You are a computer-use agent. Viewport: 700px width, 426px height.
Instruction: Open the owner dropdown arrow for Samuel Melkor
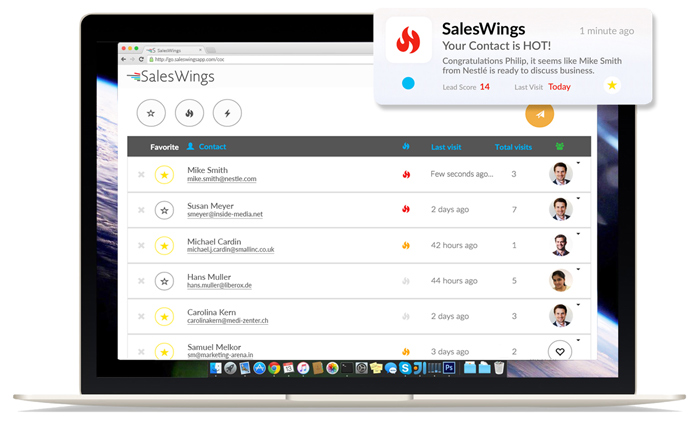578,340
